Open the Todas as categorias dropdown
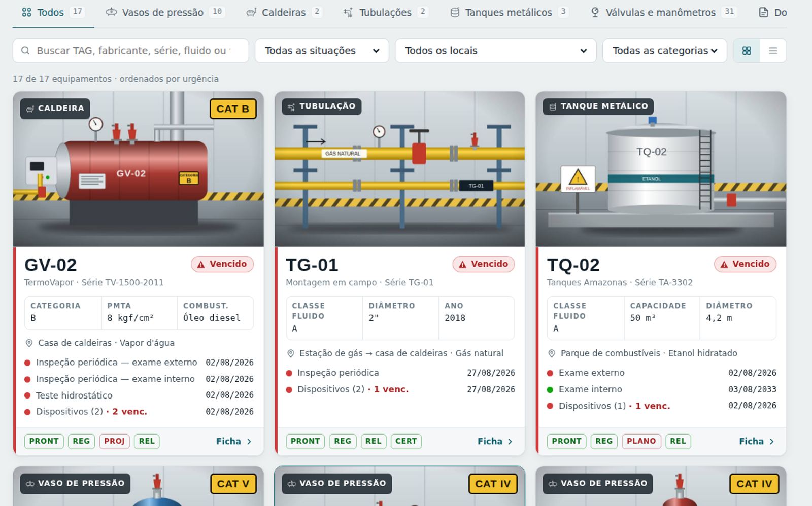Screen dimensions: 812x506 (665, 51)
